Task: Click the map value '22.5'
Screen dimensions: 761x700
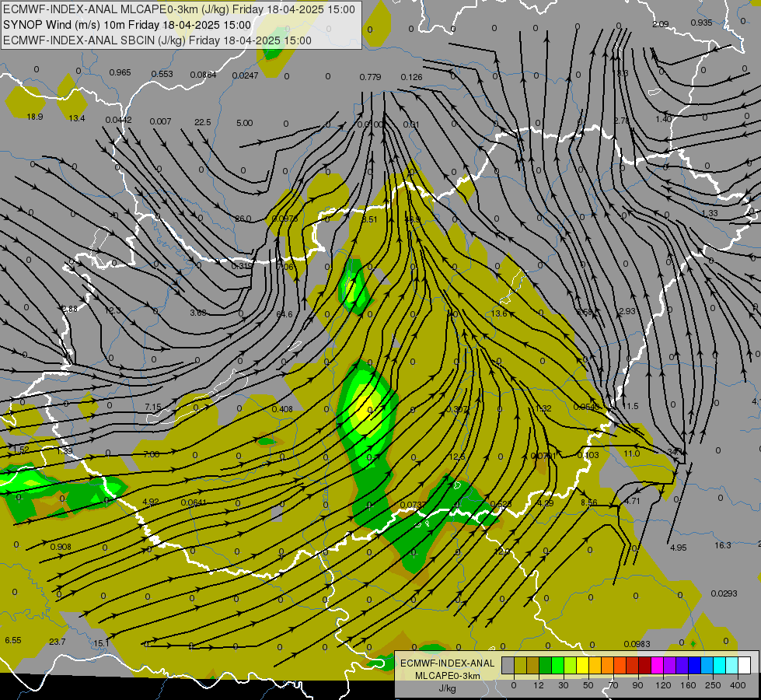Action: point(202,122)
